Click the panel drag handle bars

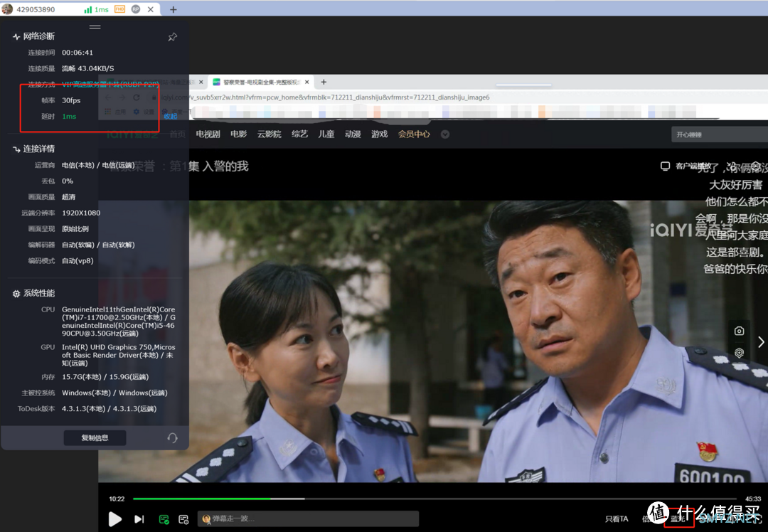click(95, 27)
